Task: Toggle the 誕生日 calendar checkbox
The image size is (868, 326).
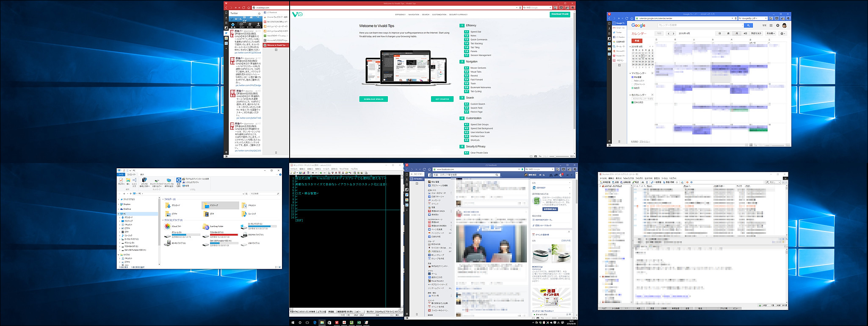Action: (x=633, y=88)
